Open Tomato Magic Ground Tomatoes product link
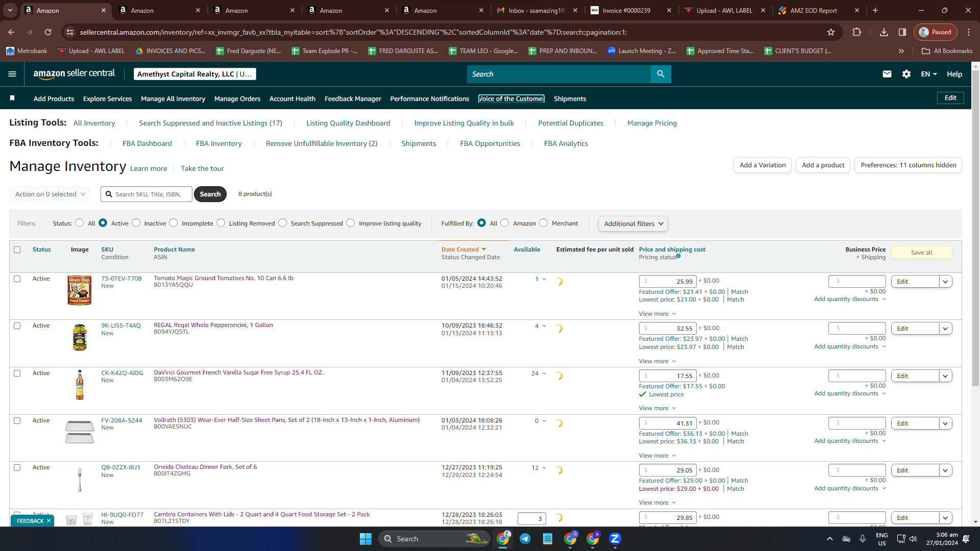 tap(224, 278)
